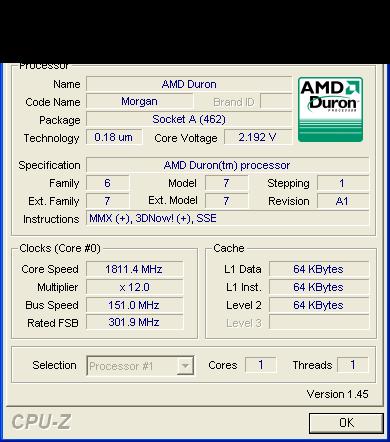Select the Specification field text
The width and height of the screenshot is (390, 442).
(x=227, y=165)
